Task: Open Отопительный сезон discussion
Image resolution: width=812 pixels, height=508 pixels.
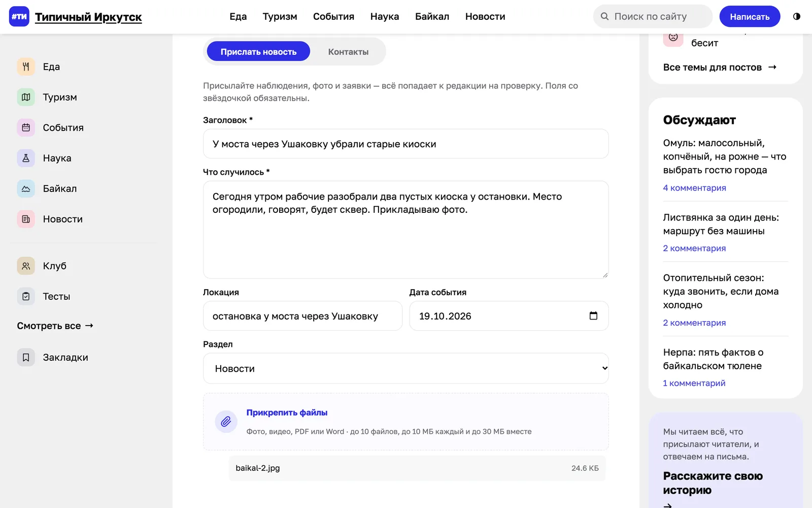Action: (x=721, y=292)
